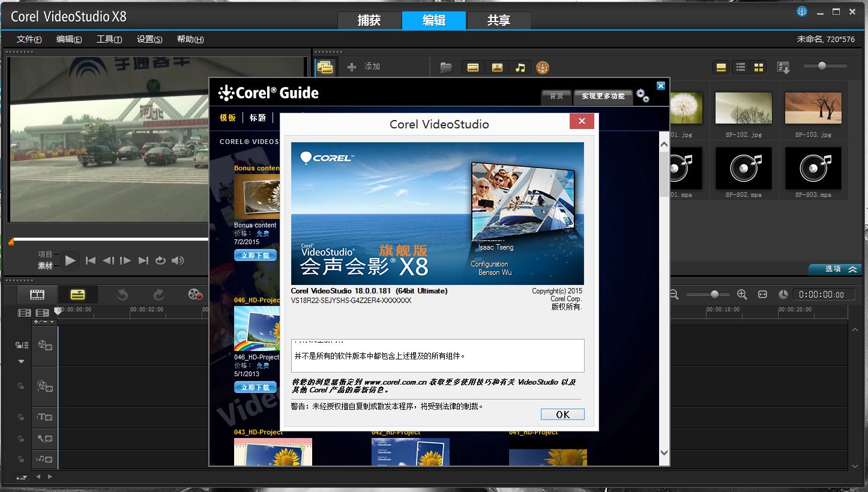
Task: Expand the 选项 options panel
Action: tap(834, 269)
